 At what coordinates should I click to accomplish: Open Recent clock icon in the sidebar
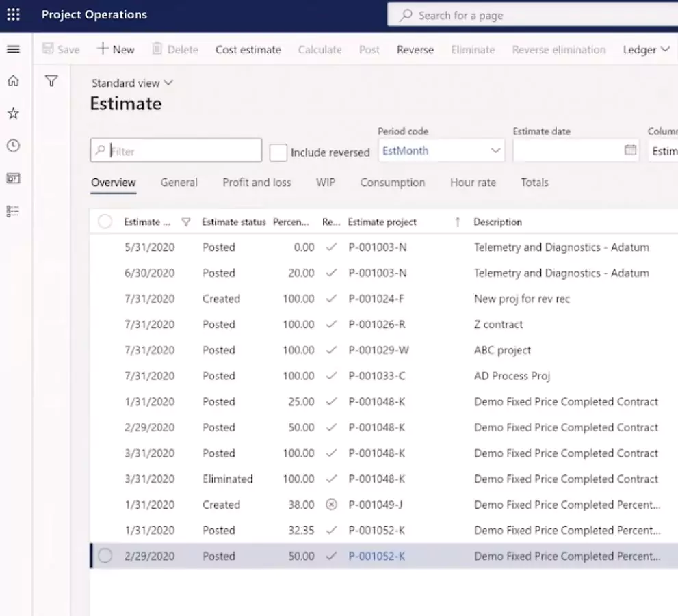[x=13, y=146]
